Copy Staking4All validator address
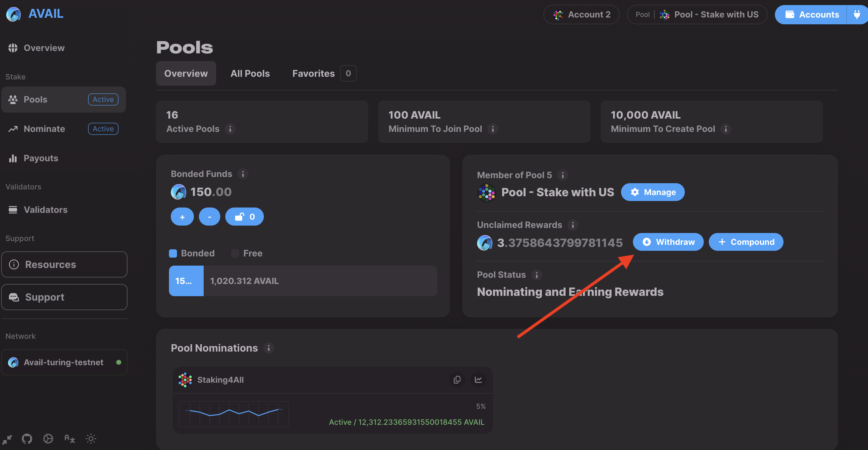The width and height of the screenshot is (868, 450). pos(457,380)
